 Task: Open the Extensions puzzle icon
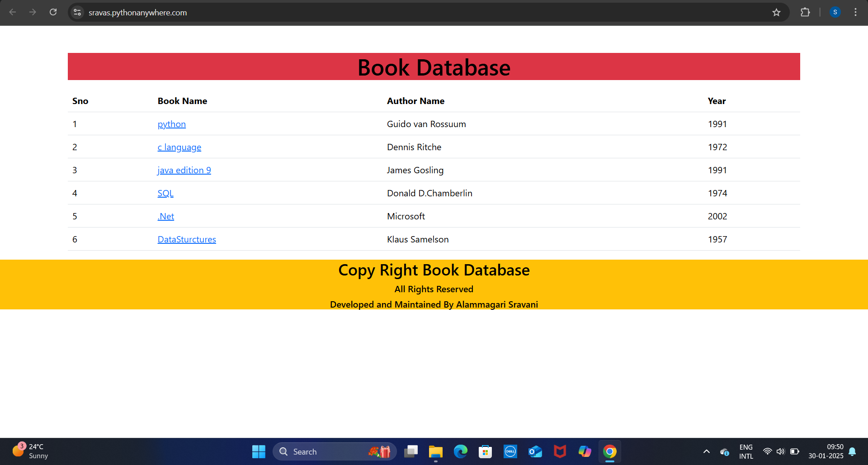click(x=805, y=12)
